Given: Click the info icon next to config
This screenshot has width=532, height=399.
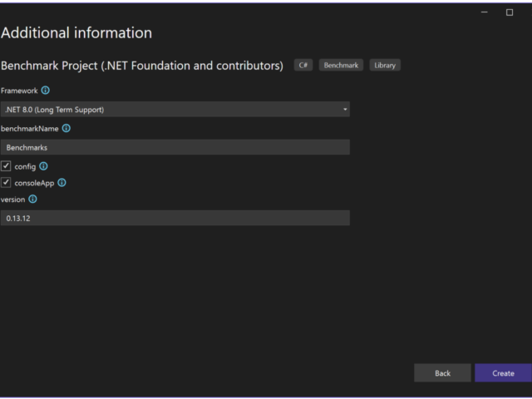Looking at the screenshot, I should (43, 166).
